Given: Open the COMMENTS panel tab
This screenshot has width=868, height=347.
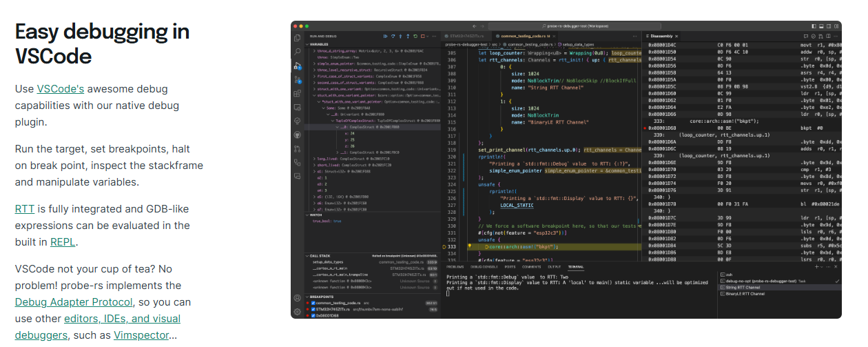Looking at the screenshot, I should [x=531, y=267].
